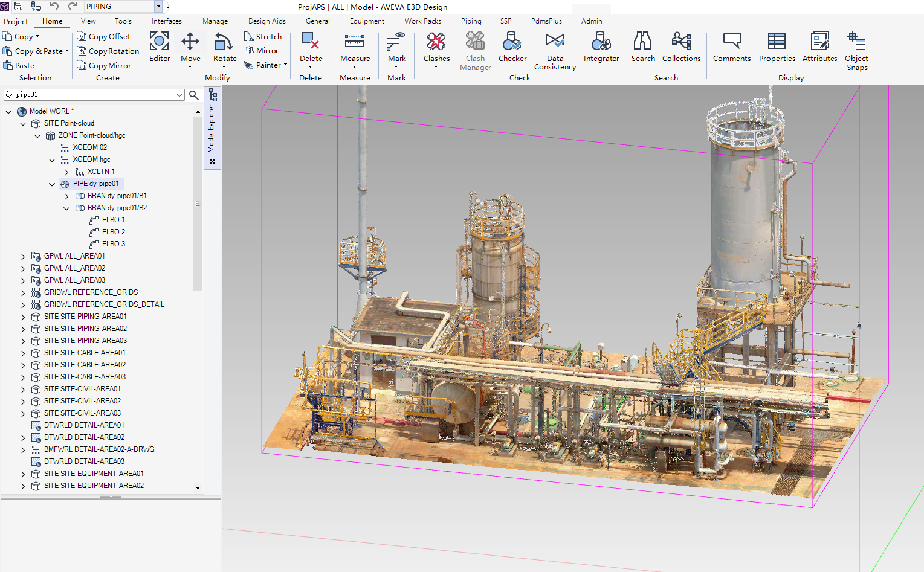This screenshot has width=924, height=572.
Task: Click the Save icon in title bar
Action: 18,6
